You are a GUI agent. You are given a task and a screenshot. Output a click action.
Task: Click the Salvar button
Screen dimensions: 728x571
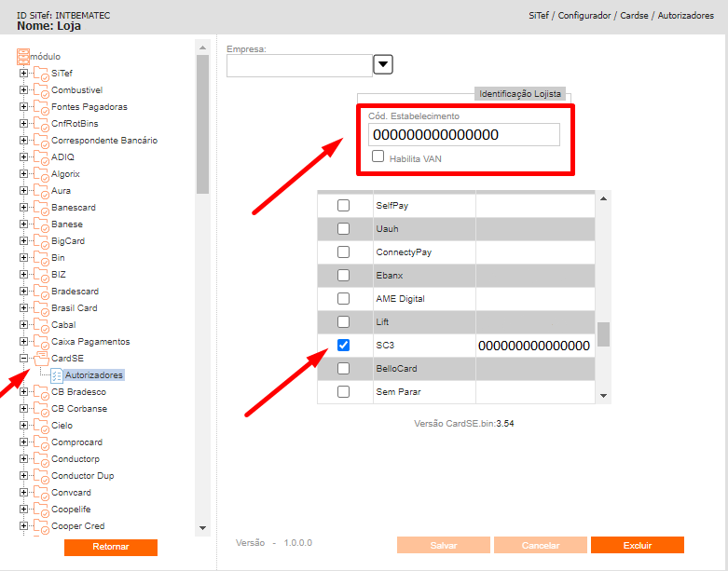[444, 545]
